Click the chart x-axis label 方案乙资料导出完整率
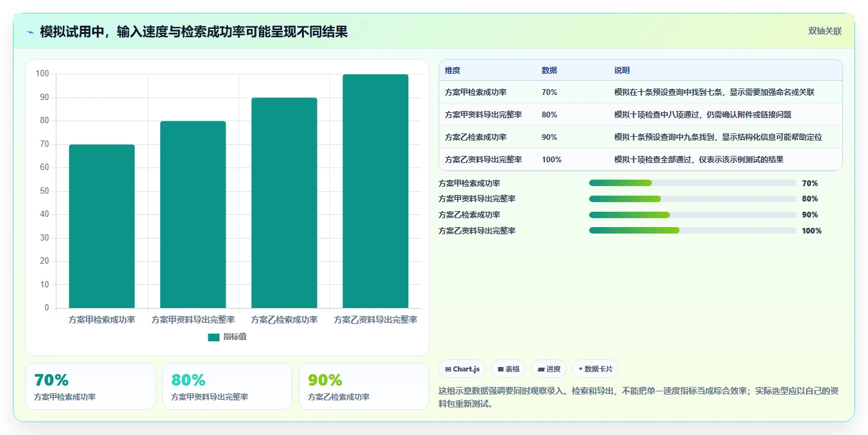Viewport: 868px width, 435px height. coord(376,320)
